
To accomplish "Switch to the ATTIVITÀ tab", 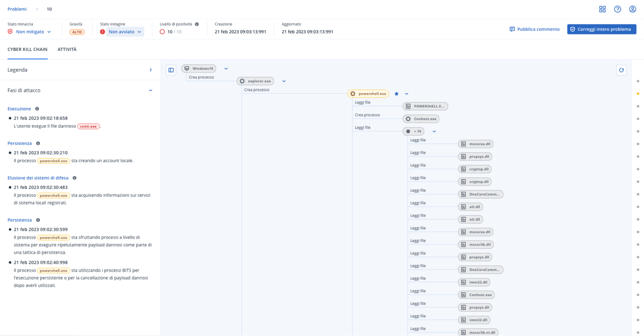I will click(67, 49).
